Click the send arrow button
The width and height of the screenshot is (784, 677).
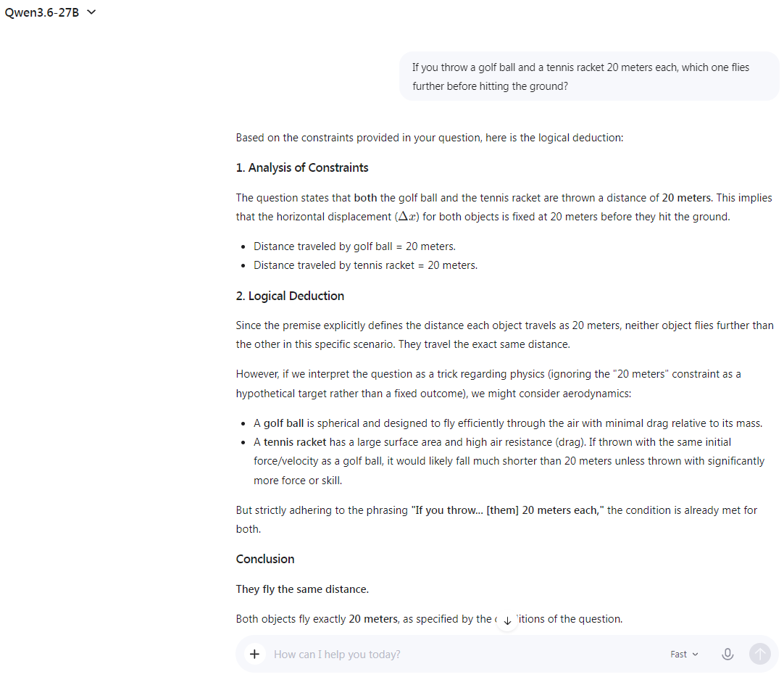click(759, 654)
